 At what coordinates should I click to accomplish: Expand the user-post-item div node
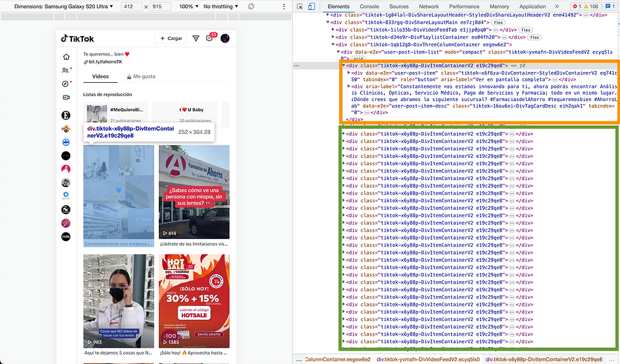349,73
